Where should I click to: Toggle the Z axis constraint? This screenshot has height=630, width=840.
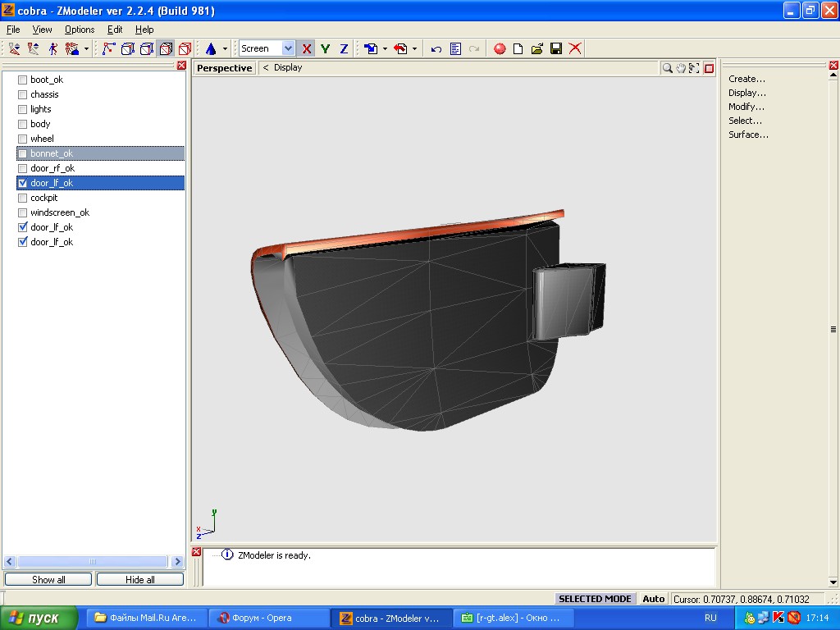(344, 49)
